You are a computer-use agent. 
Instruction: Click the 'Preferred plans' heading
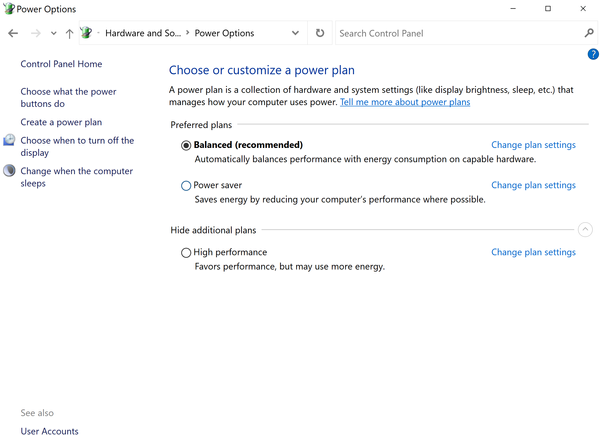[x=201, y=125]
